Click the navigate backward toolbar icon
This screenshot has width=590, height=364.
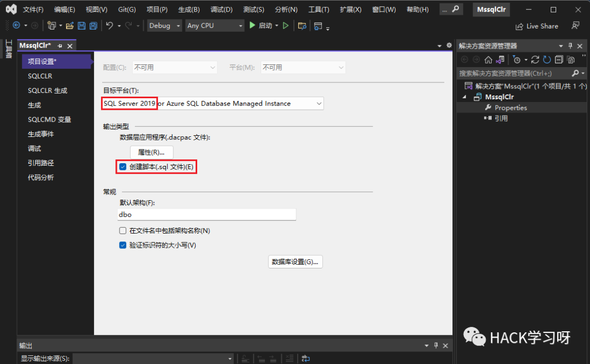point(16,26)
